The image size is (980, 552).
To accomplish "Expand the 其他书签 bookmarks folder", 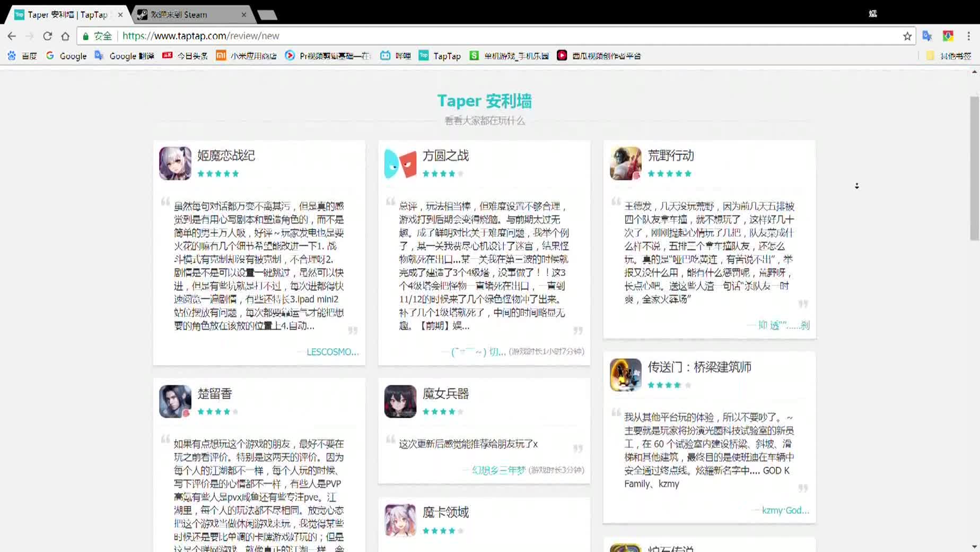I will pos(948,56).
